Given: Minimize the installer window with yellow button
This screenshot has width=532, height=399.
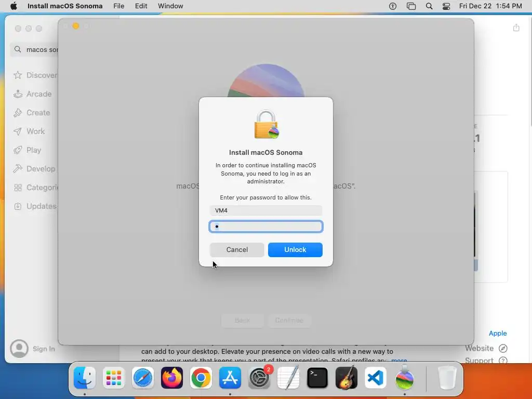Looking at the screenshot, I should pos(76,26).
